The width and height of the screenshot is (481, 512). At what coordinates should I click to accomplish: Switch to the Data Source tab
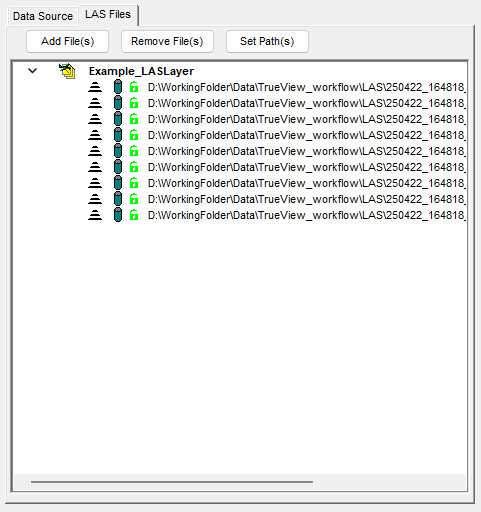click(43, 16)
